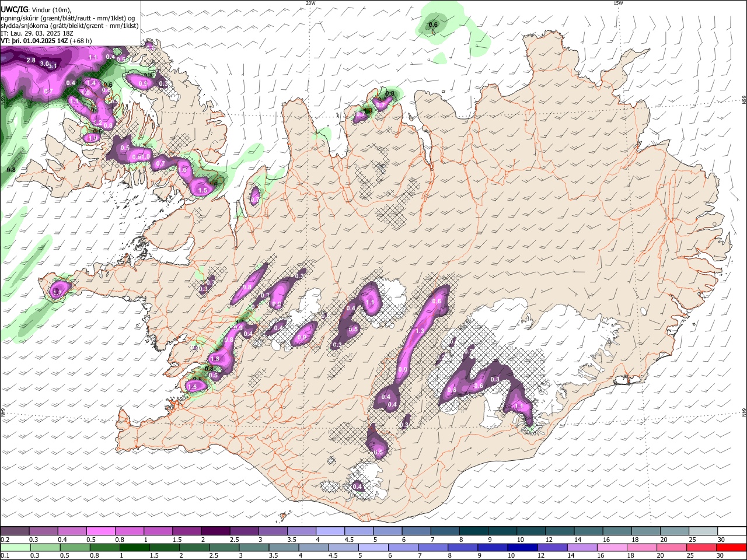747x560 pixels.
Task: Click the 'VT: þri. 01.04.2025 14Z' valid time
Action: [x=34, y=41]
